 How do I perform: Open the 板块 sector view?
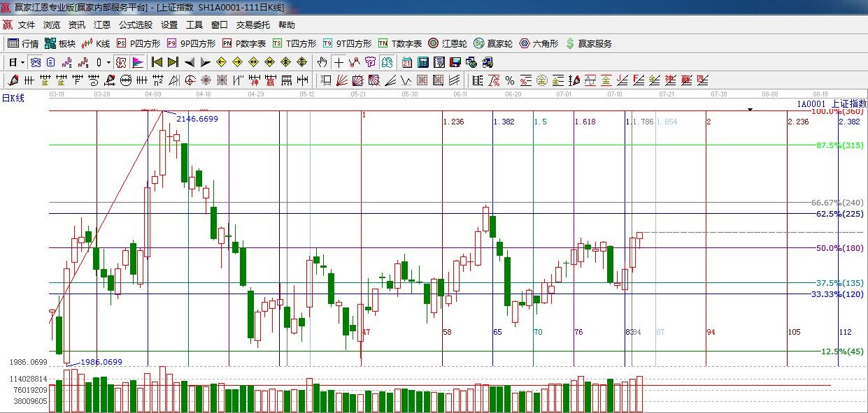coord(59,43)
